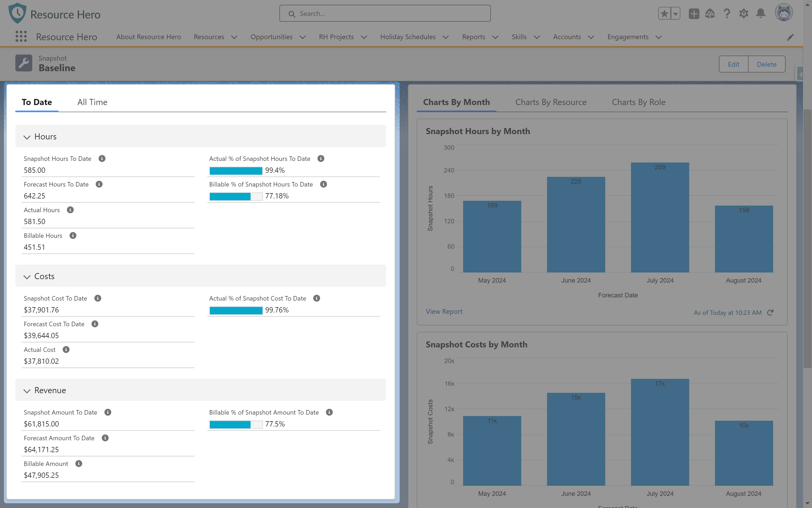This screenshot has width=812, height=508.
Task: Open the Reports nav dropdown chevron
Action: coord(495,37)
